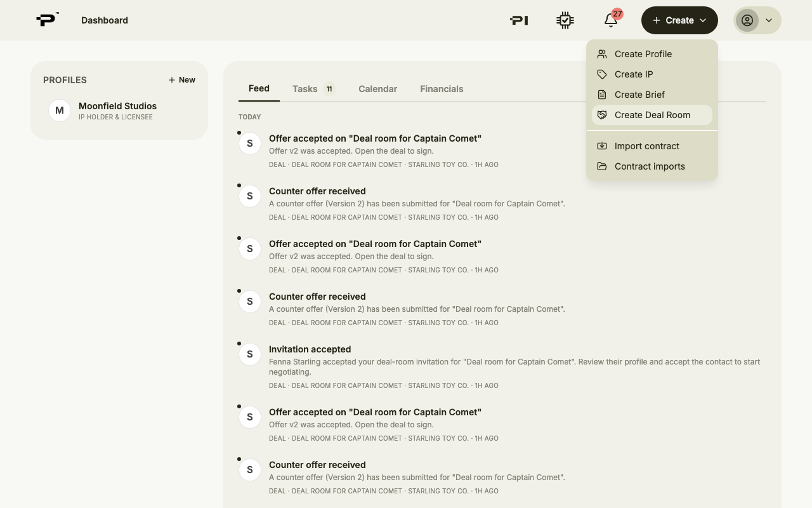This screenshot has width=812, height=508.
Task: Click the TODAY section label
Action: [x=249, y=117]
